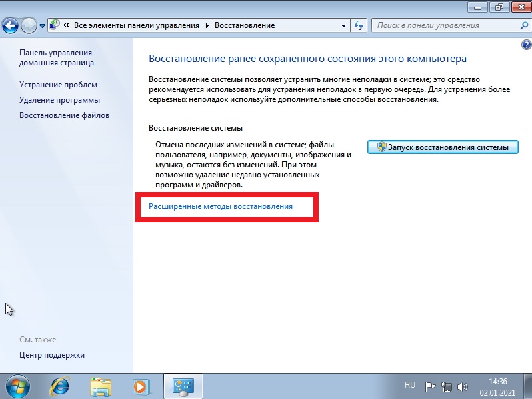Open the Удаление программы link
The image size is (532, 399).
[x=59, y=100]
